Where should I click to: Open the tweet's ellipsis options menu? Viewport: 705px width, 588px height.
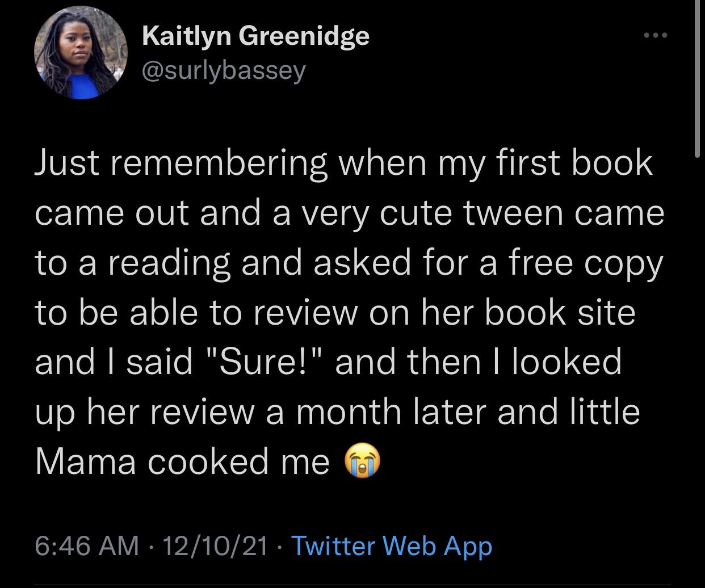point(656,34)
